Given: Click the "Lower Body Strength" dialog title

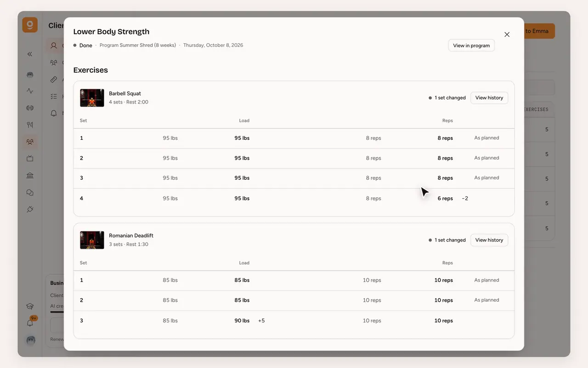Looking at the screenshot, I should [111, 32].
